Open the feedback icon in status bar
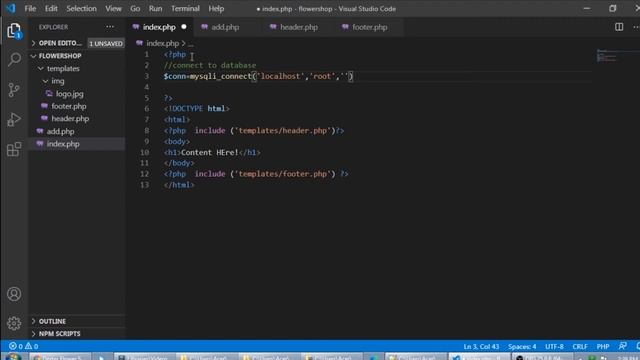This screenshot has width=640, height=360. [x=622, y=346]
